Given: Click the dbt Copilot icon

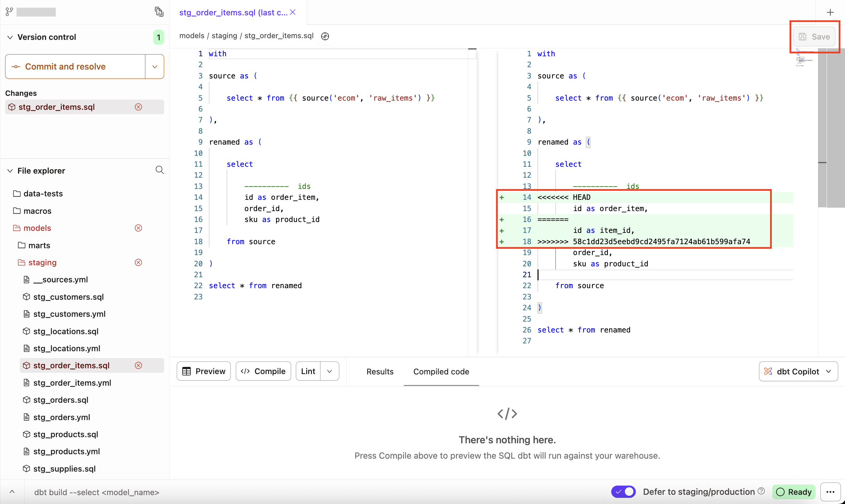Looking at the screenshot, I should coord(768,371).
